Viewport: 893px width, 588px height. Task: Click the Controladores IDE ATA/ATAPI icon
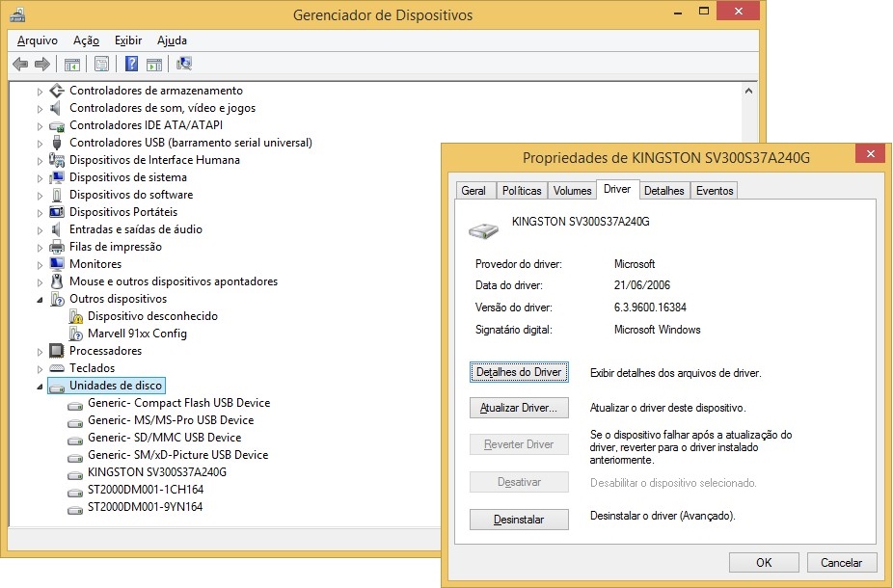tap(57, 125)
